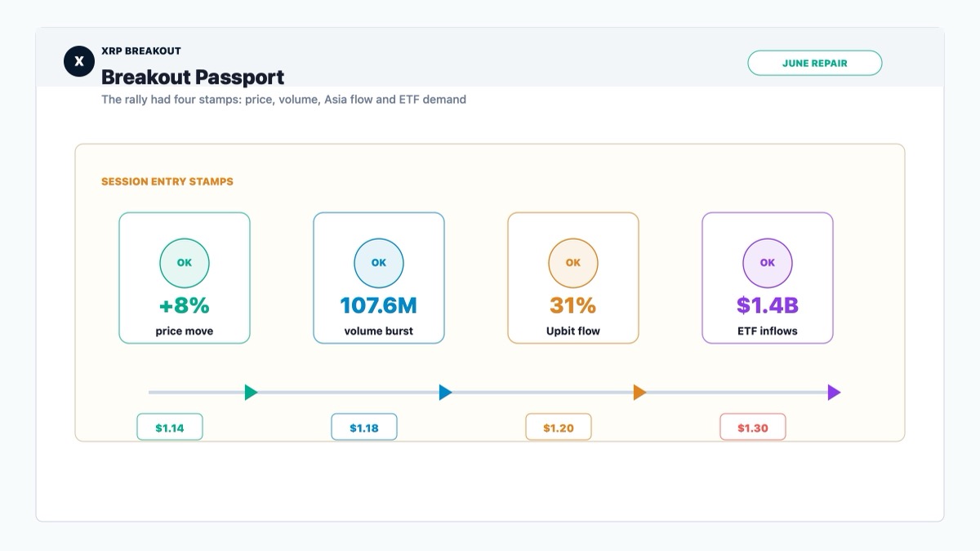Select the red $1.30 price tag
Viewport: 980px width, 551px height.
coord(753,428)
